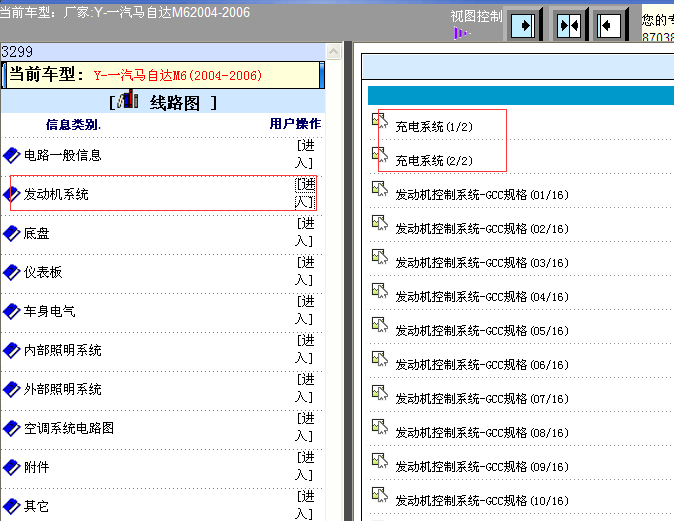
Task: Click the book icon beside 车身电气
Action: click(x=12, y=311)
